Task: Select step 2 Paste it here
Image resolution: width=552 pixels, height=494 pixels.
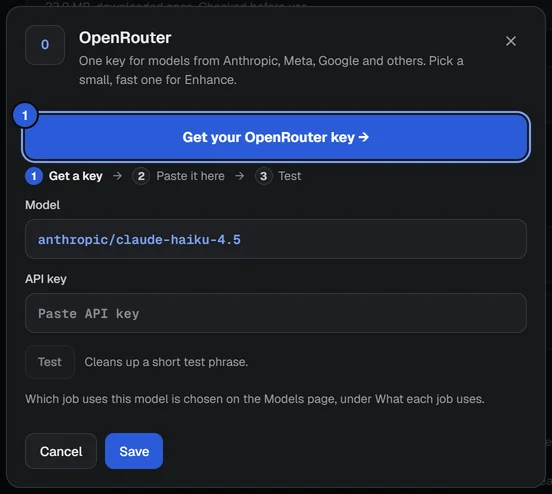Action: 178,176
